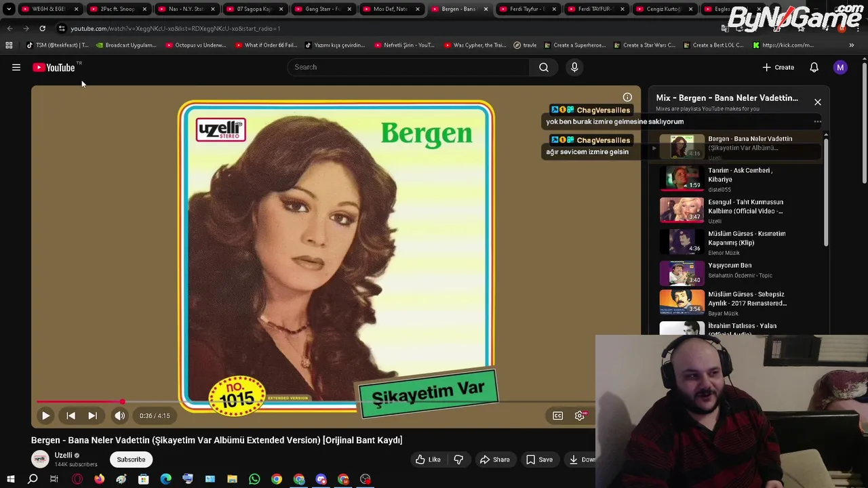Open Microsoft Edge from the taskbar

click(x=165, y=479)
